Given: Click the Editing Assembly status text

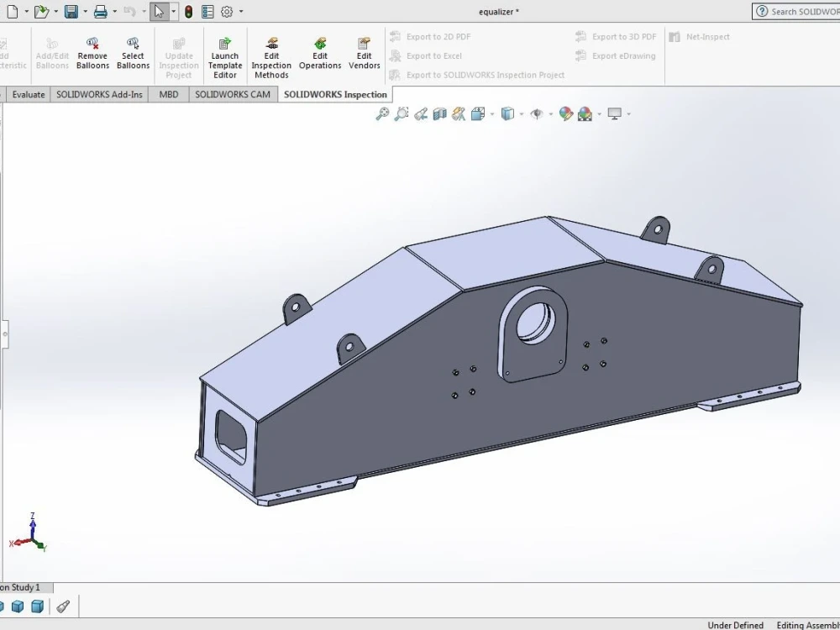Looking at the screenshot, I should (808, 625).
